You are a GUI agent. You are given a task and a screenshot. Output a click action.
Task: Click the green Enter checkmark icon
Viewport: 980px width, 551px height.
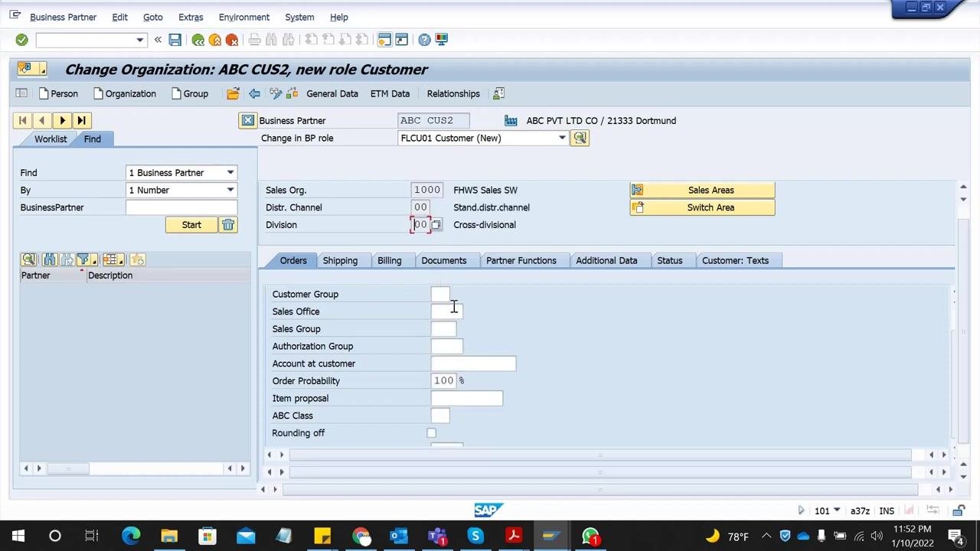pos(21,40)
